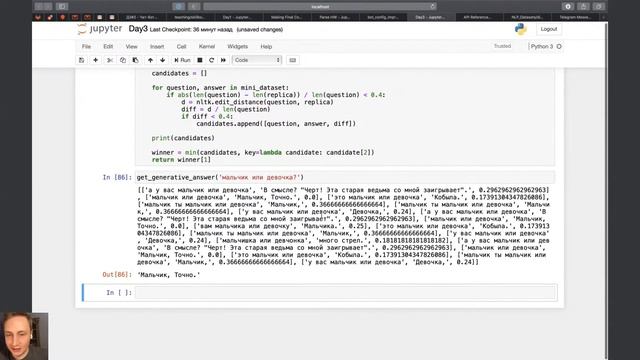Click the Safari address bar localhost
The image size is (640, 360).
click(x=320, y=6)
